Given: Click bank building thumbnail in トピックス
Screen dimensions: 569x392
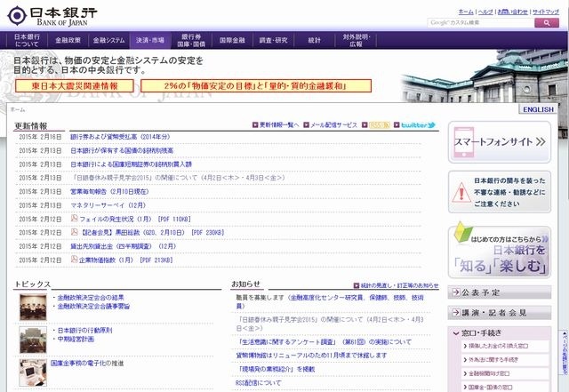Looking at the screenshot, I should coord(33,340).
